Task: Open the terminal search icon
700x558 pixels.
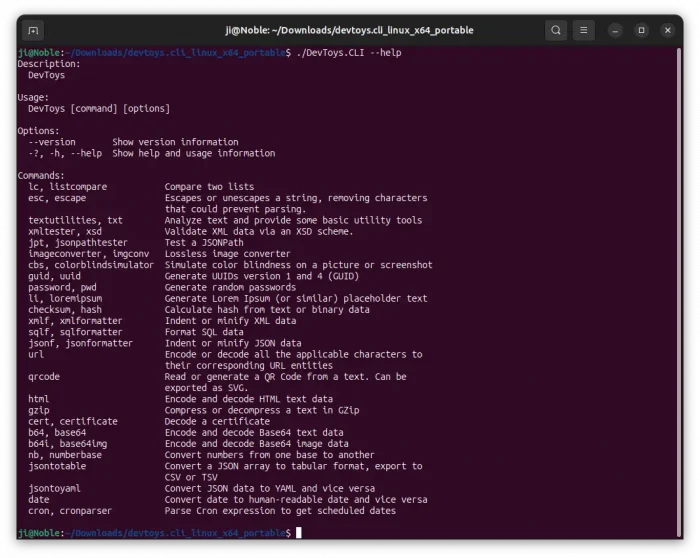Action: [556, 31]
